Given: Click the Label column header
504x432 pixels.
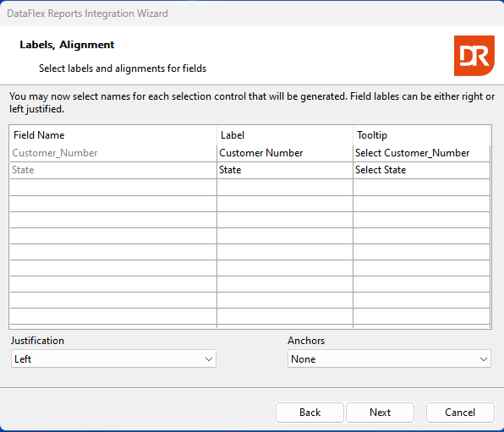Looking at the screenshot, I should pos(285,135).
